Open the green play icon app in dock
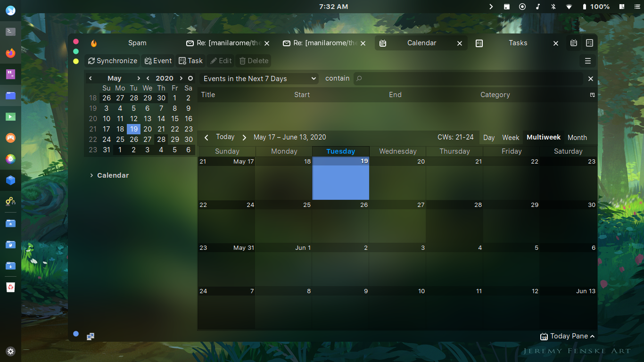The image size is (644, 362). [x=10, y=116]
